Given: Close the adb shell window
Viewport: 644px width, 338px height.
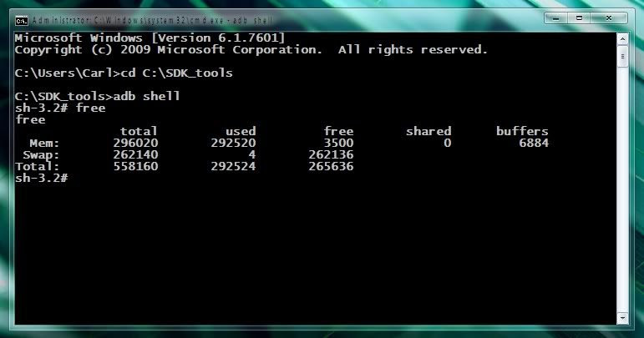Looking at the screenshot, I should (x=609, y=18).
